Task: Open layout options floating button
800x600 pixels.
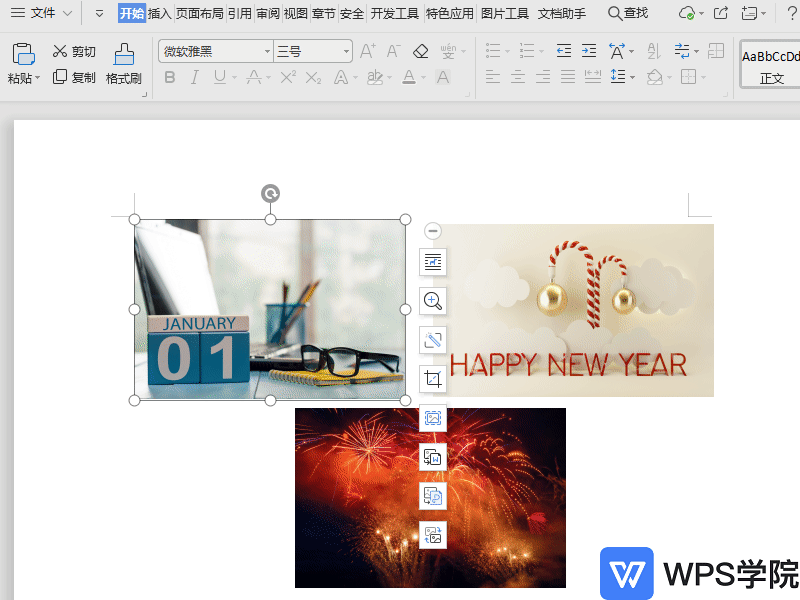Action: tap(433, 262)
